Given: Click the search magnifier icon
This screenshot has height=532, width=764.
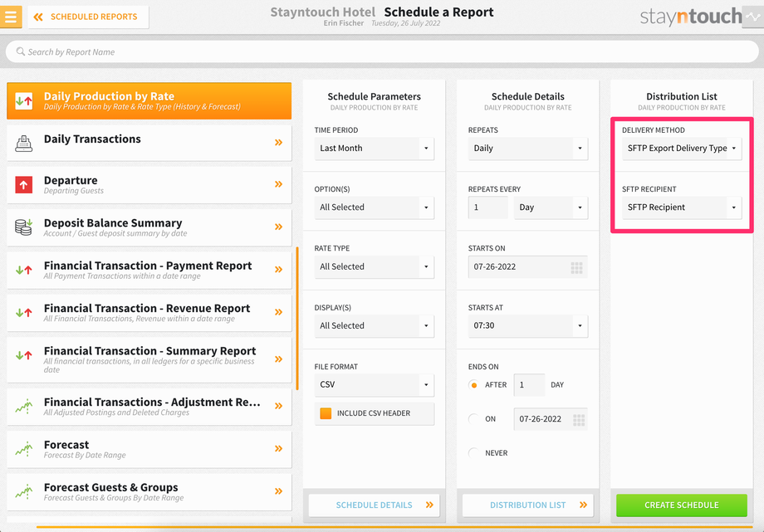Looking at the screenshot, I should 21,51.
